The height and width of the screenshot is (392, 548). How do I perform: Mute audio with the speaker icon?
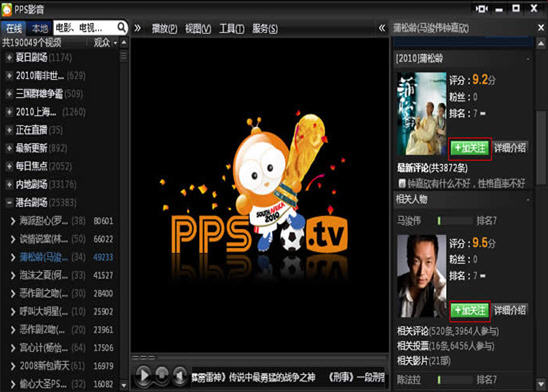pos(180,376)
